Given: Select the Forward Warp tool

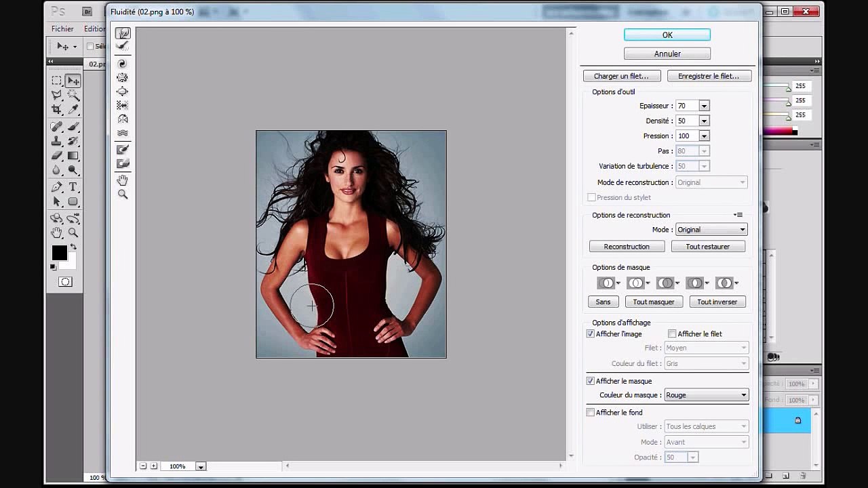Looking at the screenshot, I should [123, 33].
